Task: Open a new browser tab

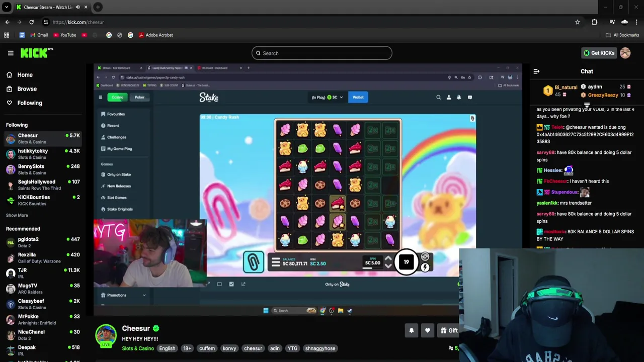Action: [98, 7]
